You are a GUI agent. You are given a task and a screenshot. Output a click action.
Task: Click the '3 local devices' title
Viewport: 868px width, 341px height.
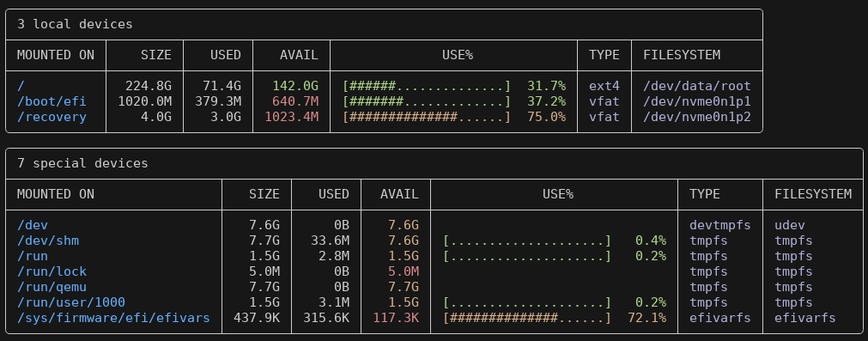click(x=75, y=24)
